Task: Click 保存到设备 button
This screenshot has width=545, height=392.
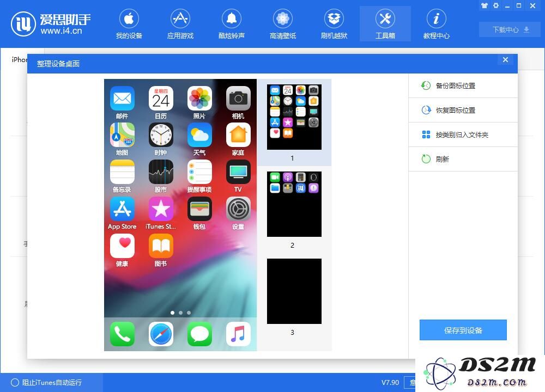Action: (x=463, y=330)
